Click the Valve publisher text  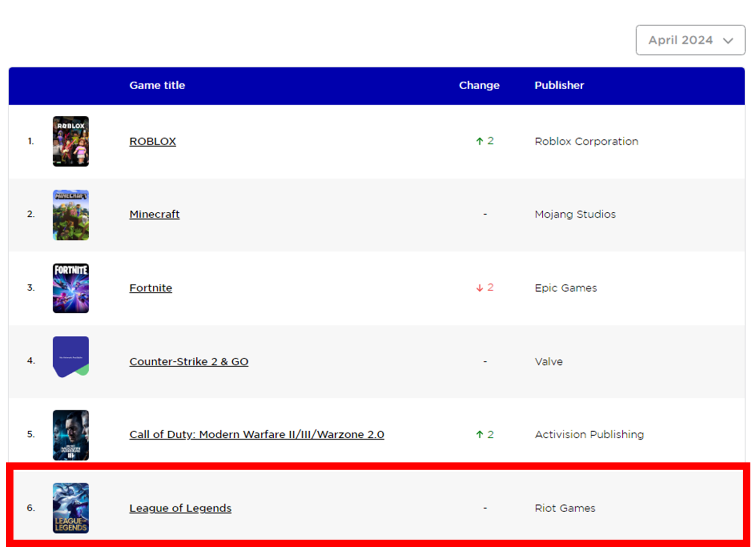click(x=548, y=361)
